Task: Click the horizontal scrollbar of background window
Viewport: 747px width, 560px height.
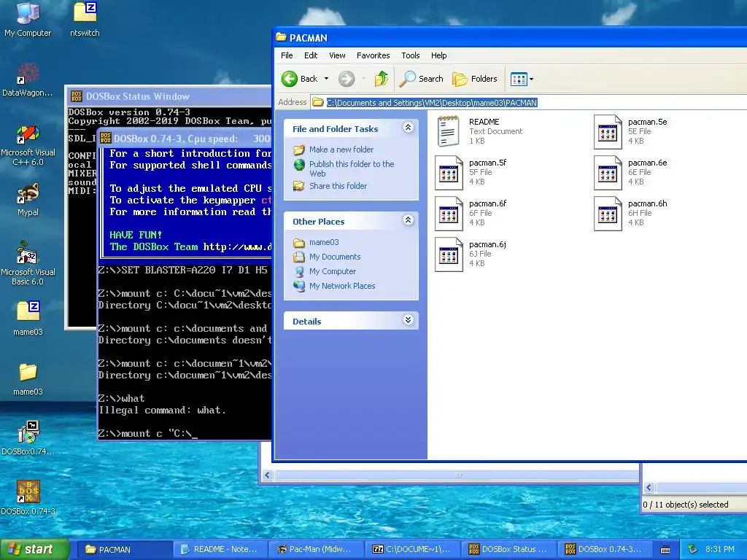Action: (x=457, y=475)
